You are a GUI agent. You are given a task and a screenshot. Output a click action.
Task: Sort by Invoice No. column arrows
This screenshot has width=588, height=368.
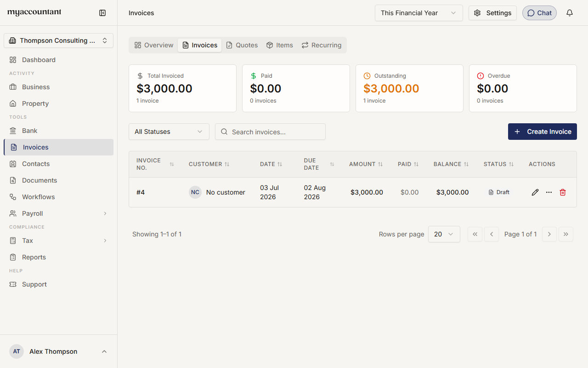172,164
